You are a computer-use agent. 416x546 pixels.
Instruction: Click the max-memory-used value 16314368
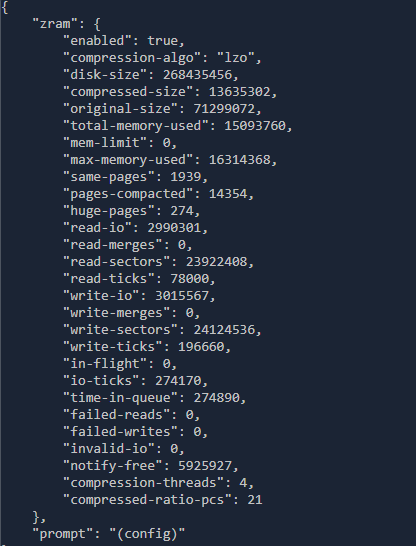pyautogui.click(x=239, y=160)
